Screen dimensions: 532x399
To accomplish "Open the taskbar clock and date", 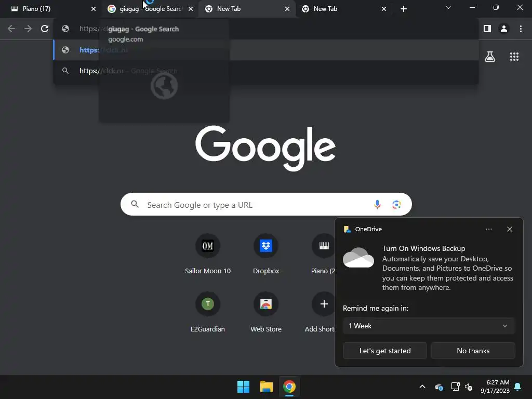I will coord(495,387).
